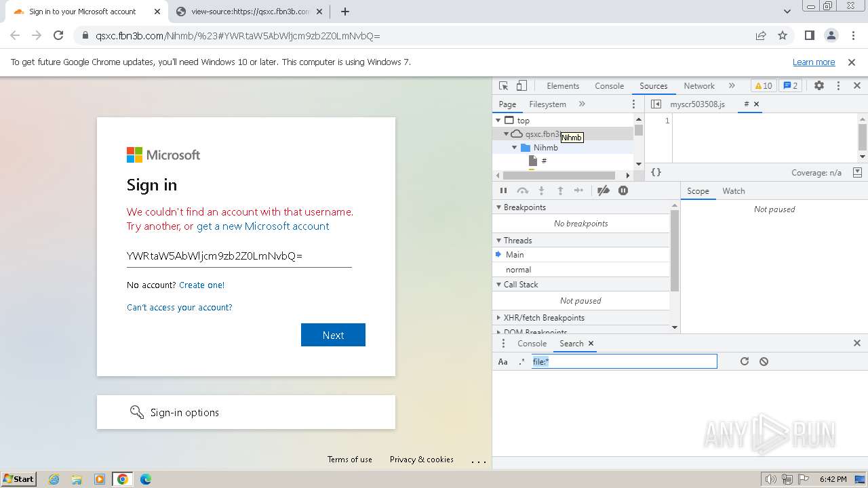Image resolution: width=868 pixels, height=488 pixels.
Task: Toggle match case Aa in search
Action: tap(503, 362)
